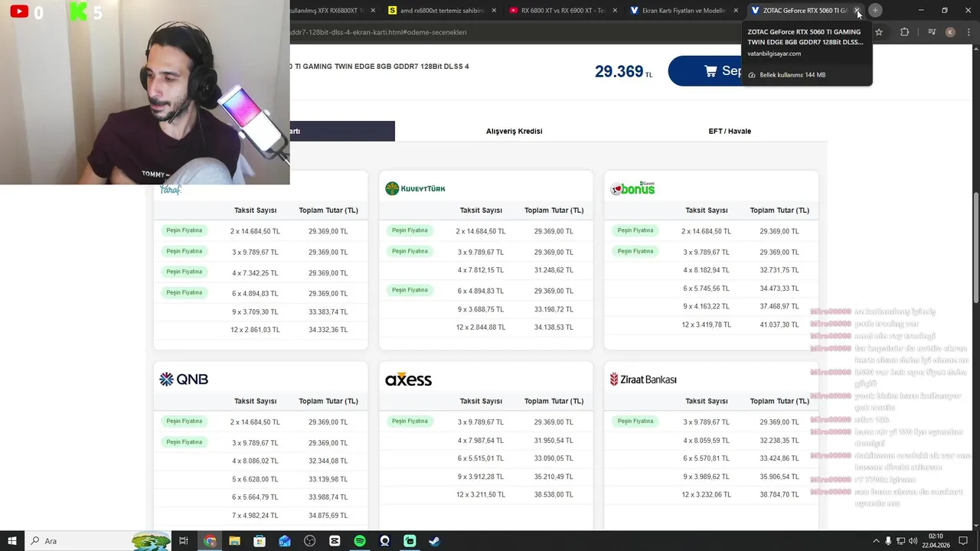Open Outlook from the taskbar
Image resolution: width=980 pixels, height=551 pixels.
click(x=285, y=541)
